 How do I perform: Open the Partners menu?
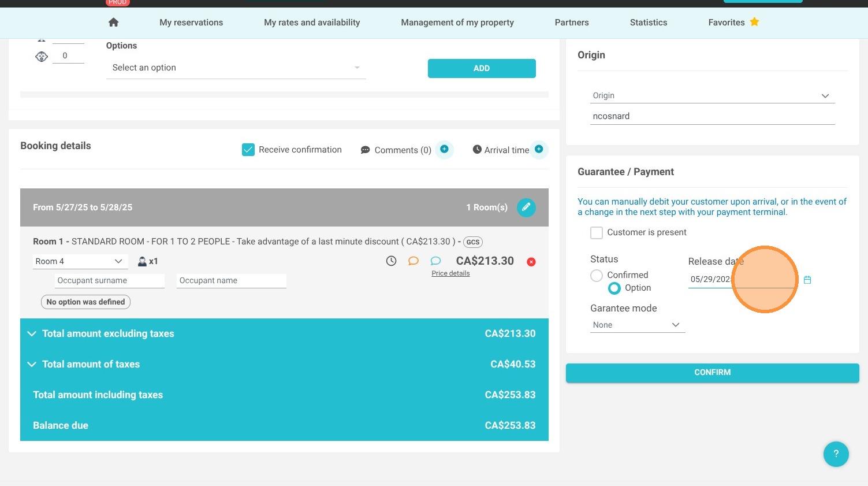pos(572,23)
